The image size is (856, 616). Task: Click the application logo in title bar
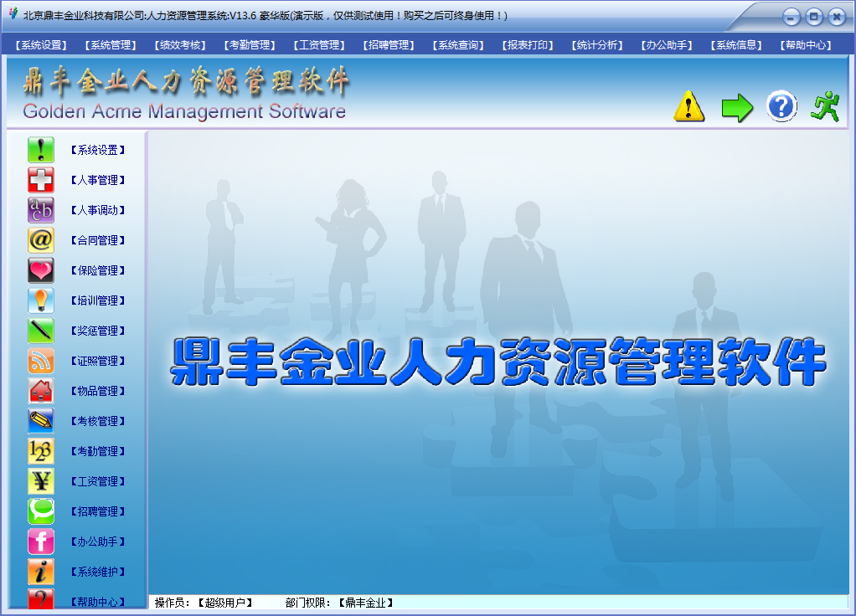click(13, 13)
